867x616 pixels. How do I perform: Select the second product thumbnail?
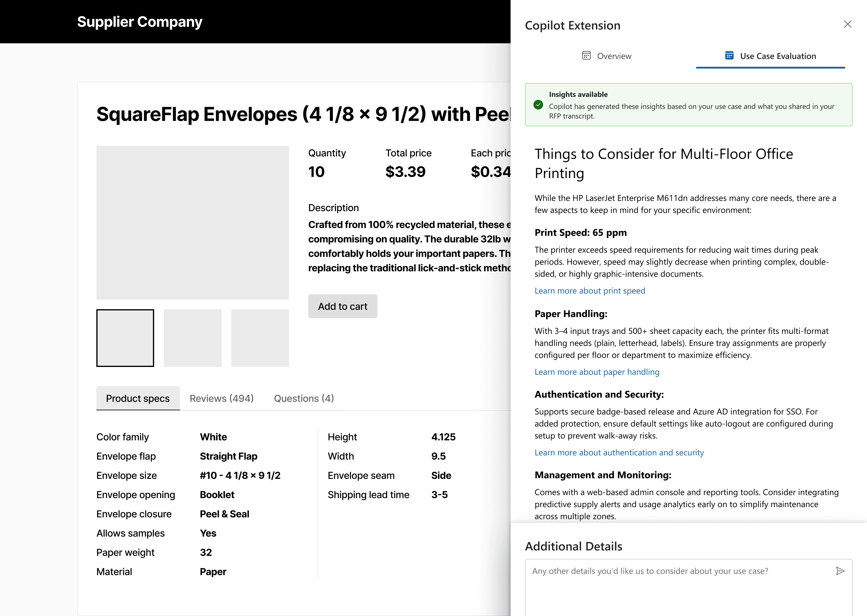pos(192,338)
